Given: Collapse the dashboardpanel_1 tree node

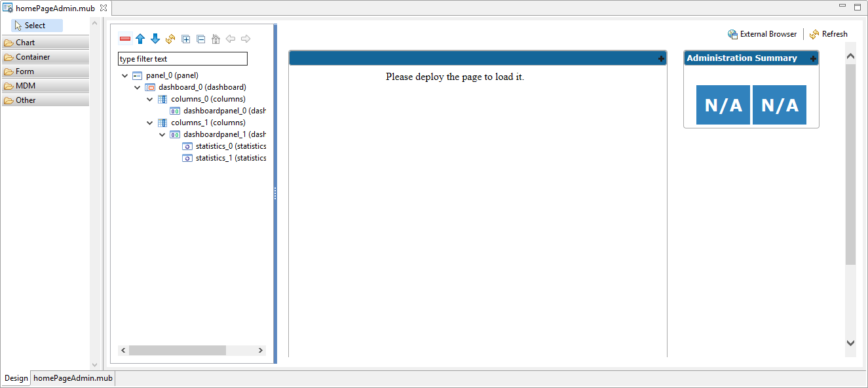Looking at the screenshot, I should (162, 134).
